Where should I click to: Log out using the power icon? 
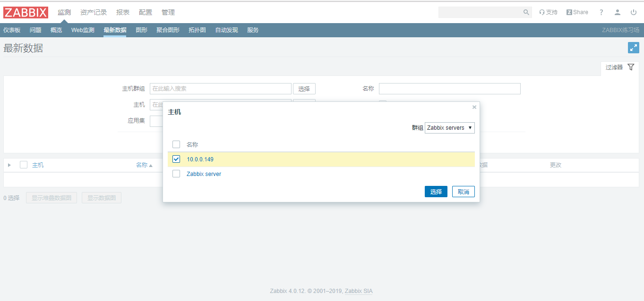pyautogui.click(x=634, y=12)
